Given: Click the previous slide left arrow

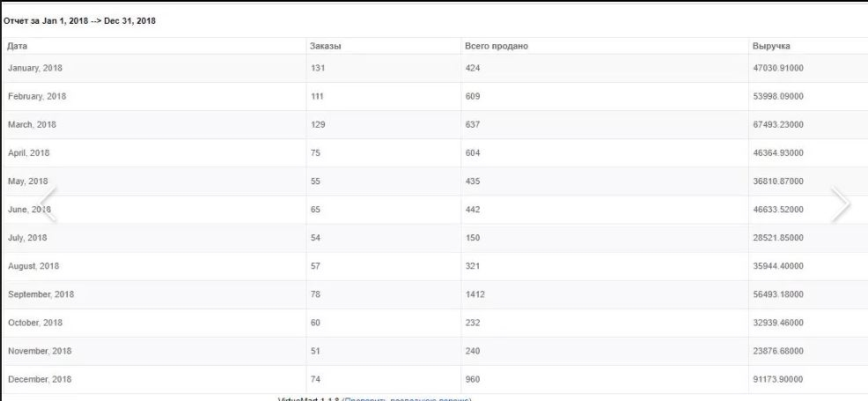Looking at the screenshot, I should click(x=48, y=204).
